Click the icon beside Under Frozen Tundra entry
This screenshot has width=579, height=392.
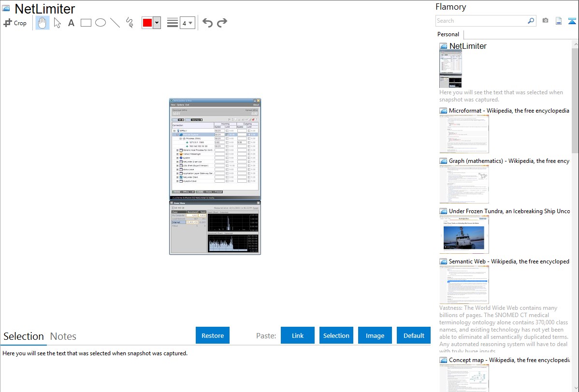(x=443, y=211)
